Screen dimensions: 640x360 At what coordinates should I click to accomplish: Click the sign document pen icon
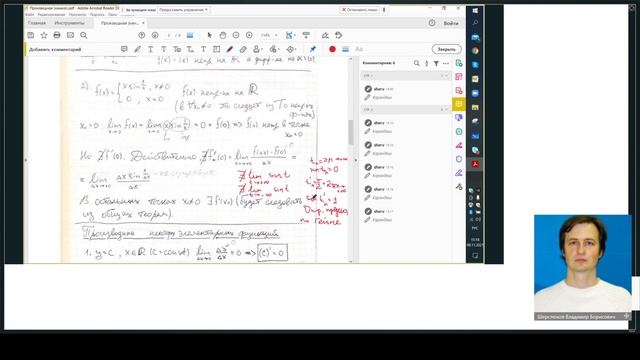point(325,36)
